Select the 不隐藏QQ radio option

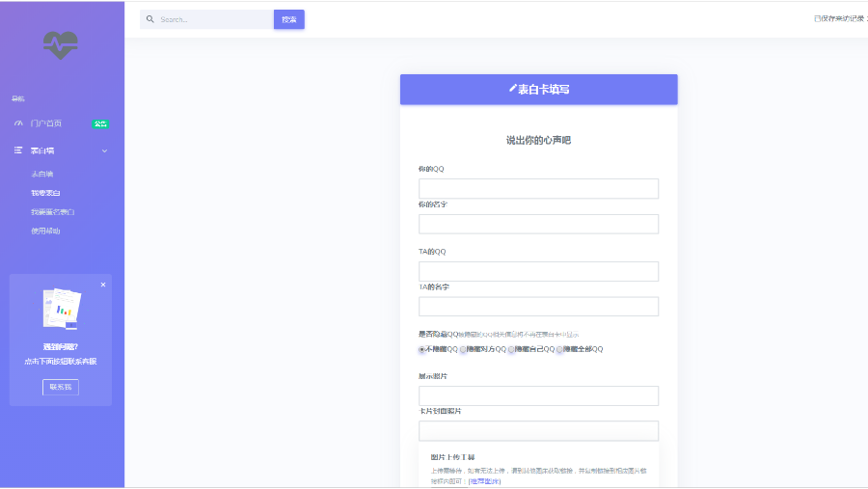click(421, 349)
